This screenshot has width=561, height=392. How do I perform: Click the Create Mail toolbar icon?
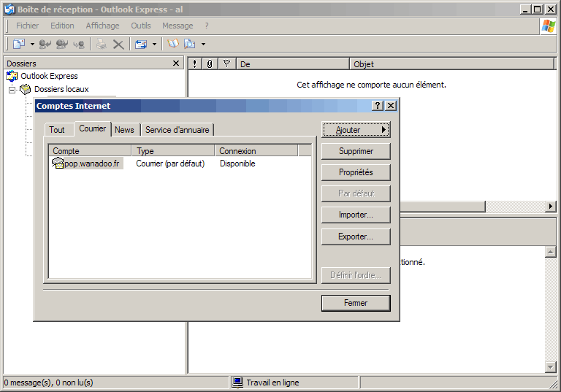pyautogui.click(x=19, y=44)
